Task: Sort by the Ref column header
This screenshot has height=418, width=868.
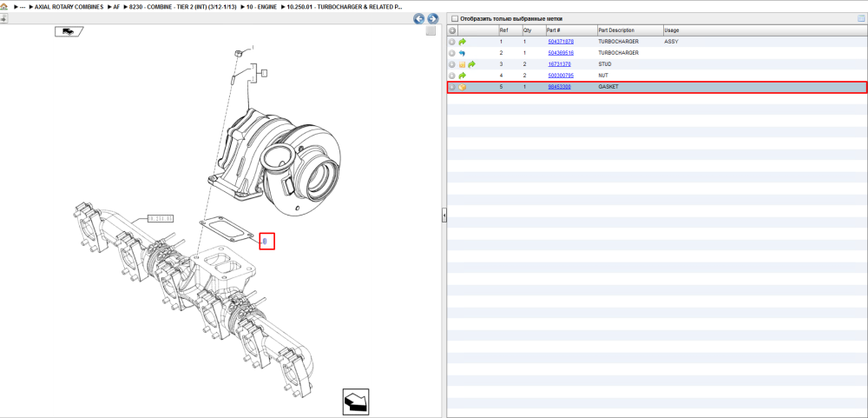Action: (510, 30)
